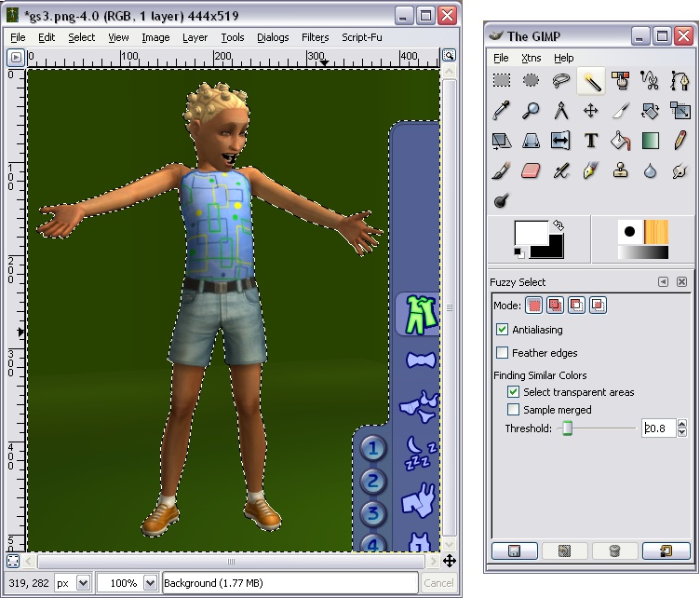Open the Dialogs menu
The height and width of the screenshot is (598, 700).
tap(273, 37)
